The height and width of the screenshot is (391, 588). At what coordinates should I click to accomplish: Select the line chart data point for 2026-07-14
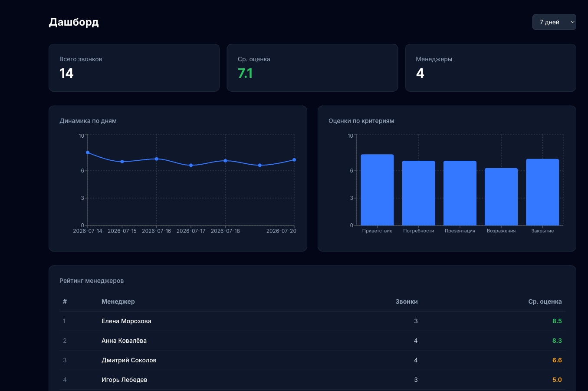point(88,152)
